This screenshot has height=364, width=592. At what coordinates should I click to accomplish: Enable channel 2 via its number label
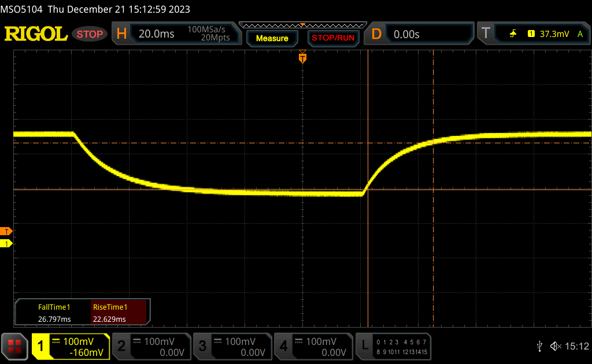(x=121, y=346)
